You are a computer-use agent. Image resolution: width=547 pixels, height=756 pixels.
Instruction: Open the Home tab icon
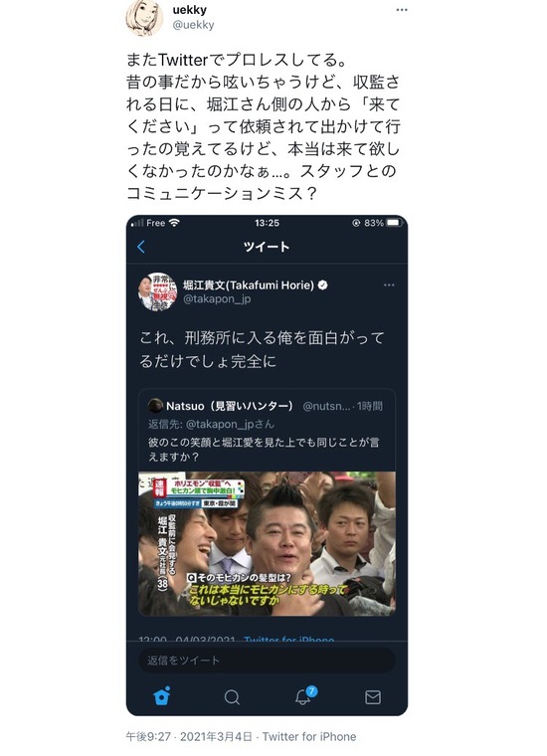point(162,696)
